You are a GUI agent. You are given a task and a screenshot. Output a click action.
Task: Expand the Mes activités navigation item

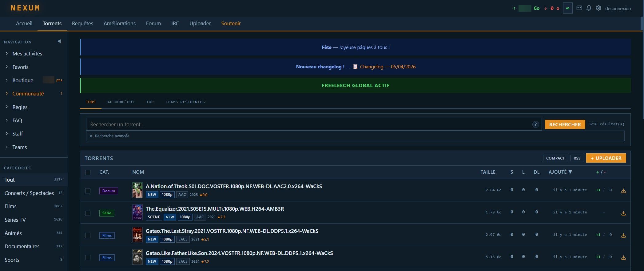coord(27,54)
